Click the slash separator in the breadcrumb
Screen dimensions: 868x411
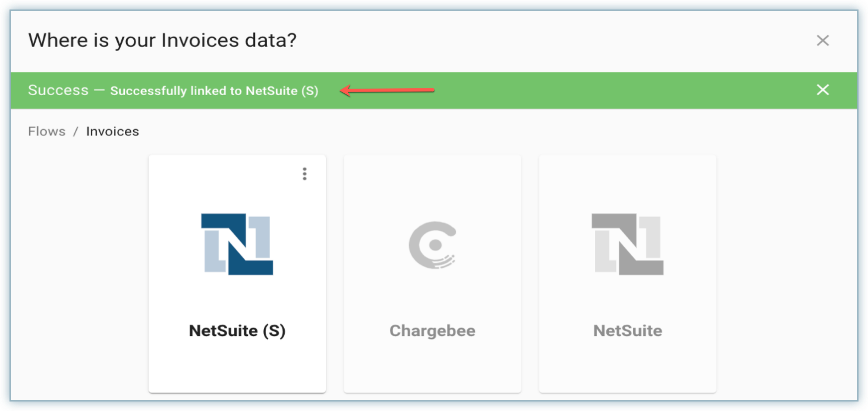click(75, 131)
